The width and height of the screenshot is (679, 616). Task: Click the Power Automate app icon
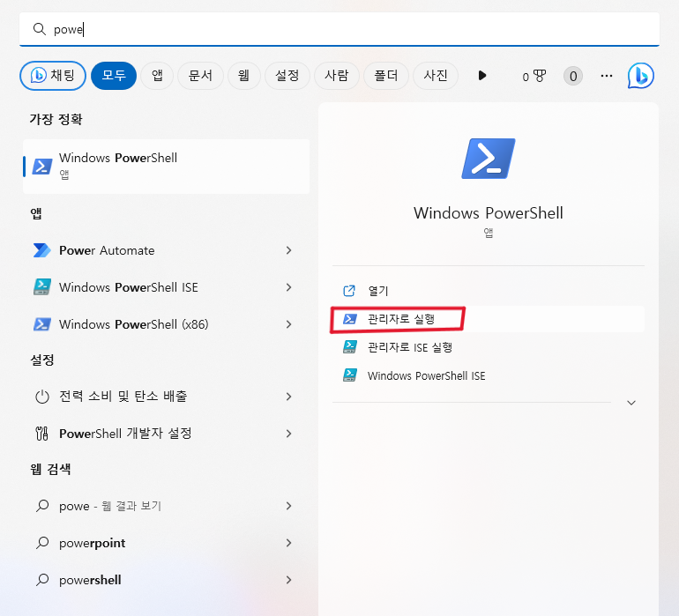coord(41,250)
